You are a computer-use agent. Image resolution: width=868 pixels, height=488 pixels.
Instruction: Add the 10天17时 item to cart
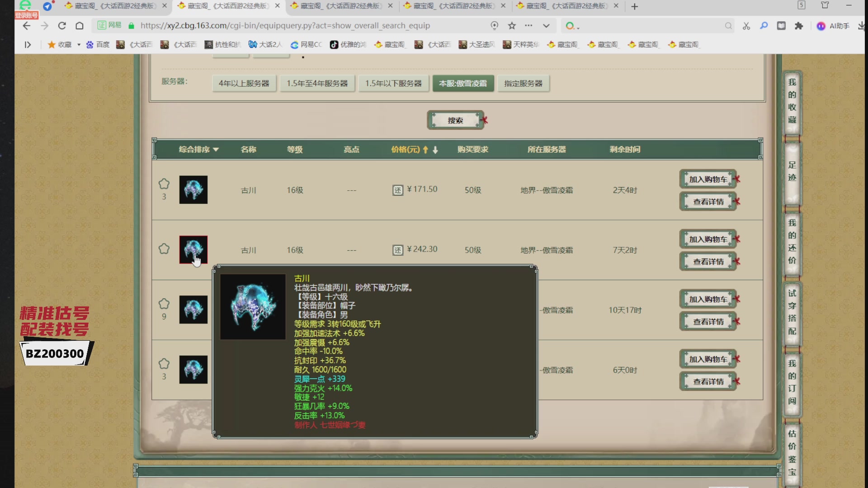click(708, 299)
